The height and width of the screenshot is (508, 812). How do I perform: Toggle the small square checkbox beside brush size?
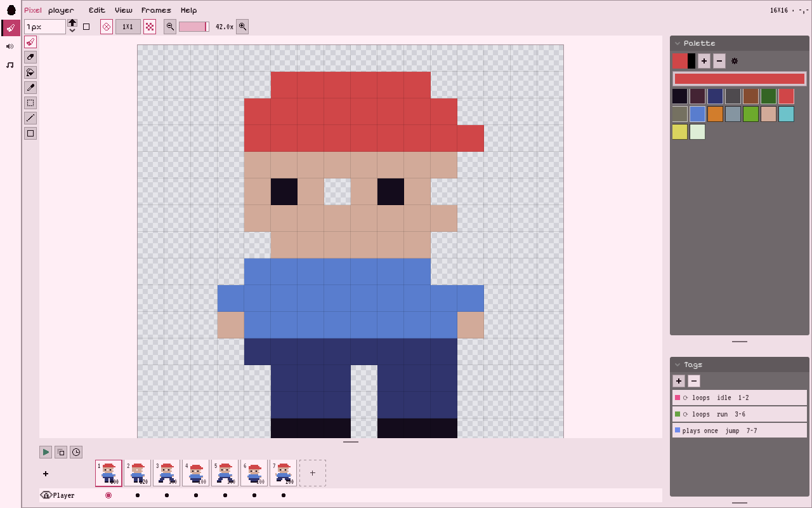86,27
